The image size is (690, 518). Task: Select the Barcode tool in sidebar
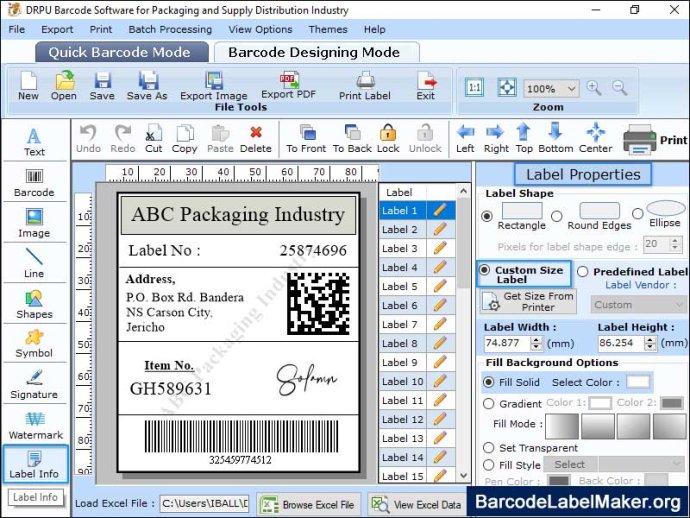pos(34,183)
